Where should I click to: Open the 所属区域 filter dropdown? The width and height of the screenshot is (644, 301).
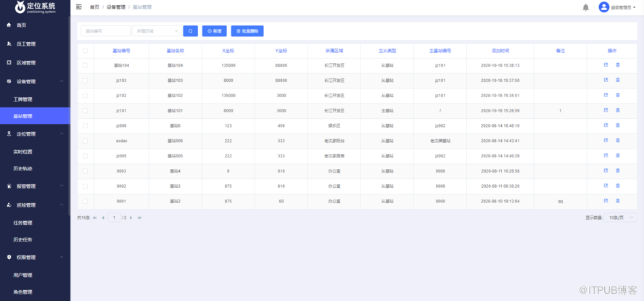click(155, 31)
